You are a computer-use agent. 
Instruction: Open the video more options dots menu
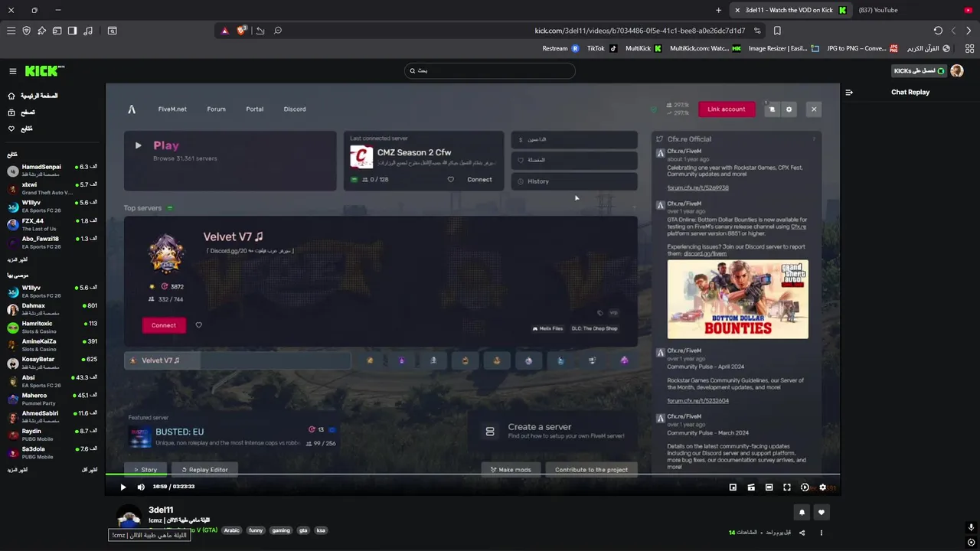point(822,533)
